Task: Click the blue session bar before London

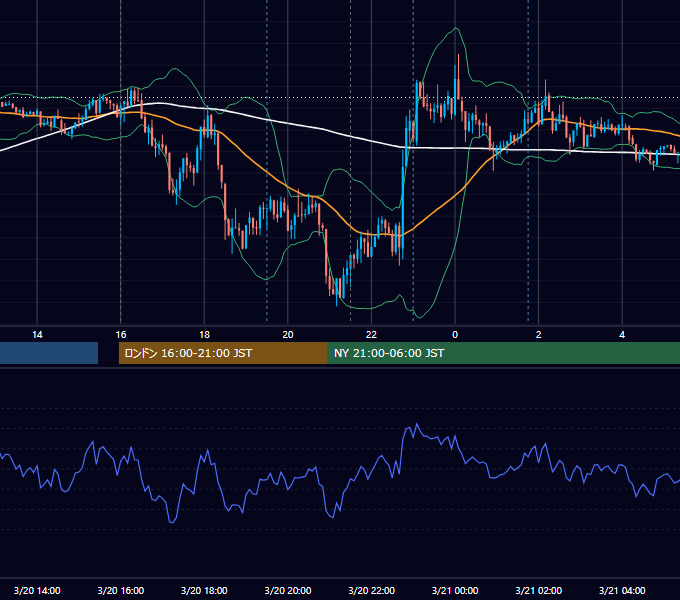Action: point(49,353)
